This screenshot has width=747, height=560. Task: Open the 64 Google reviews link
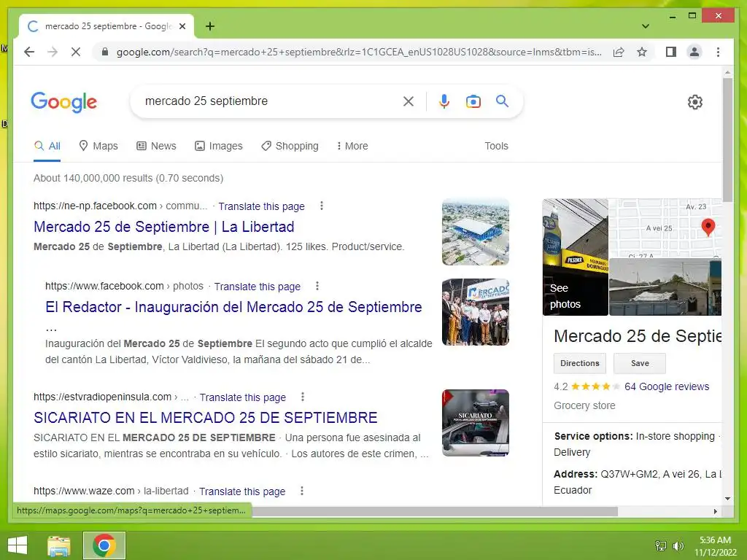667,386
